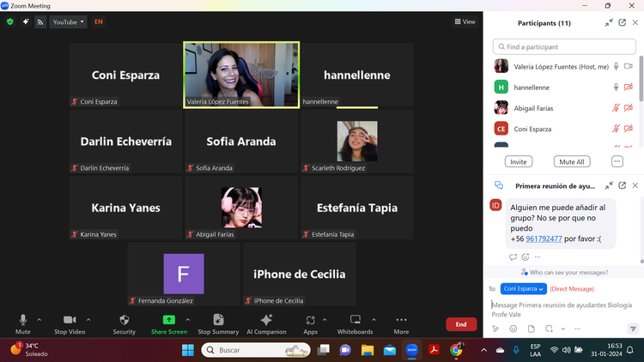Expand the audio options arrow beside Mute
The width and height of the screenshot is (644, 362).
39,320
